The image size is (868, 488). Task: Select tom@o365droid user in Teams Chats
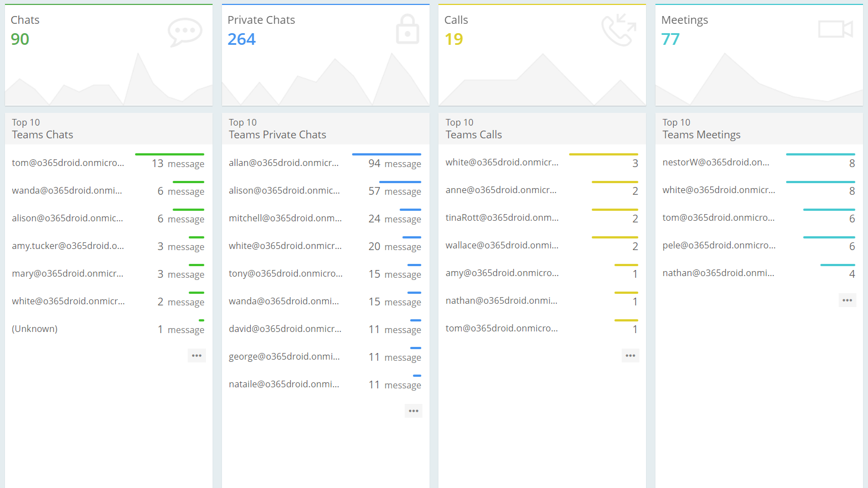coord(68,163)
